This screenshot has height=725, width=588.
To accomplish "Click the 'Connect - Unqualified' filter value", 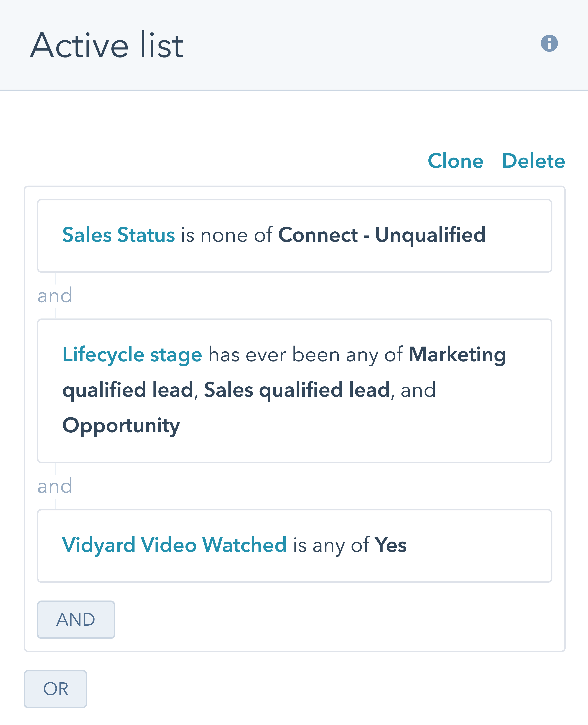I will tap(382, 235).
